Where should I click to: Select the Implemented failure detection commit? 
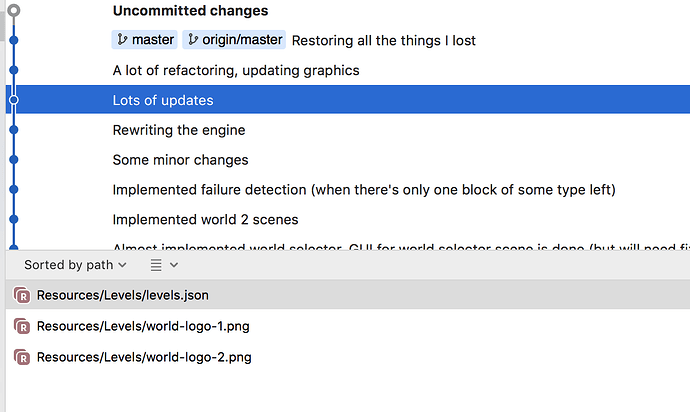363,190
